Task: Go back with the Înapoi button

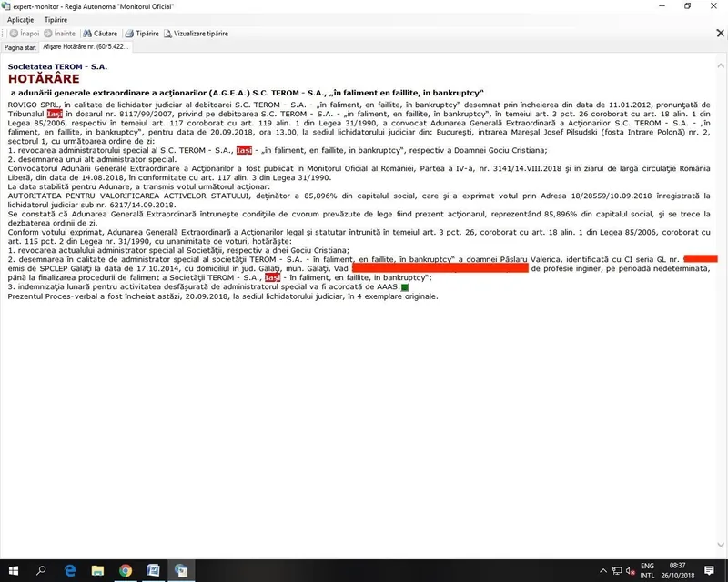Action: [x=24, y=34]
